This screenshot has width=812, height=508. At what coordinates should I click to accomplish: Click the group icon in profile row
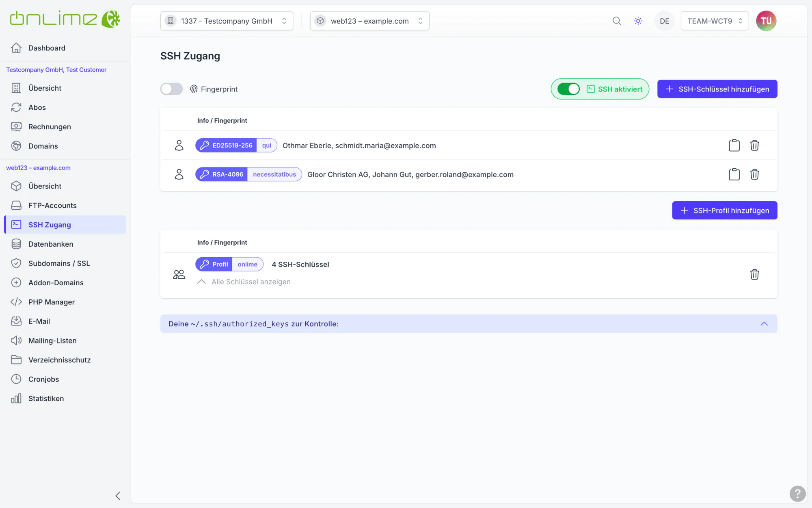click(x=179, y=274)
